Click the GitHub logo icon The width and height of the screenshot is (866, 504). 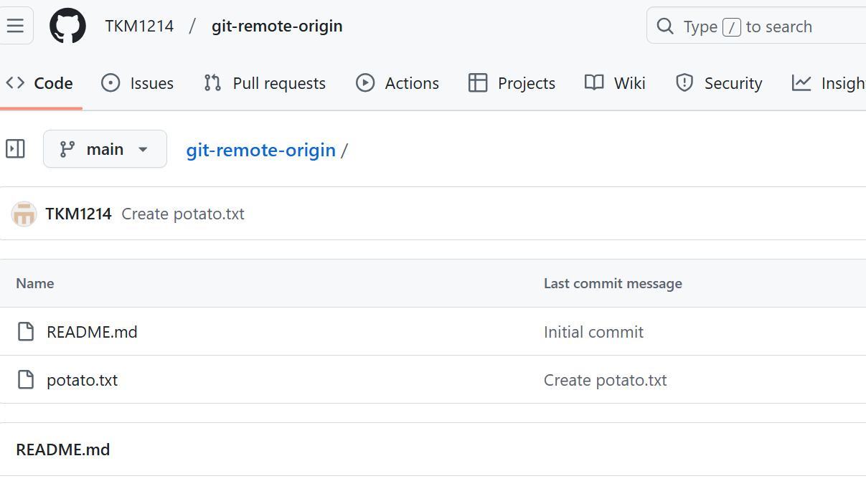[67, 27]
